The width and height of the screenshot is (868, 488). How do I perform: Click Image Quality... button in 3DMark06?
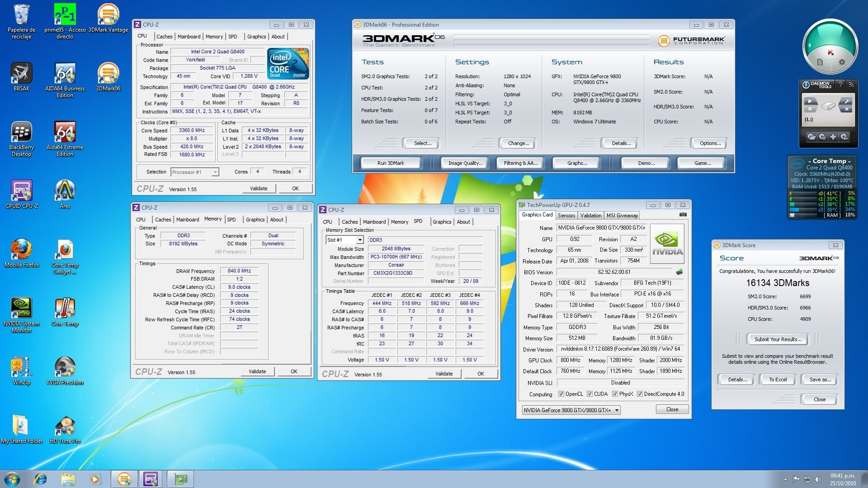[x=465, y=163]
